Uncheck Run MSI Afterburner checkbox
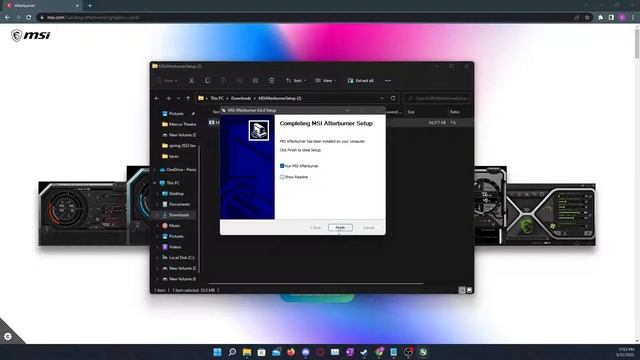 click(282, 166)
